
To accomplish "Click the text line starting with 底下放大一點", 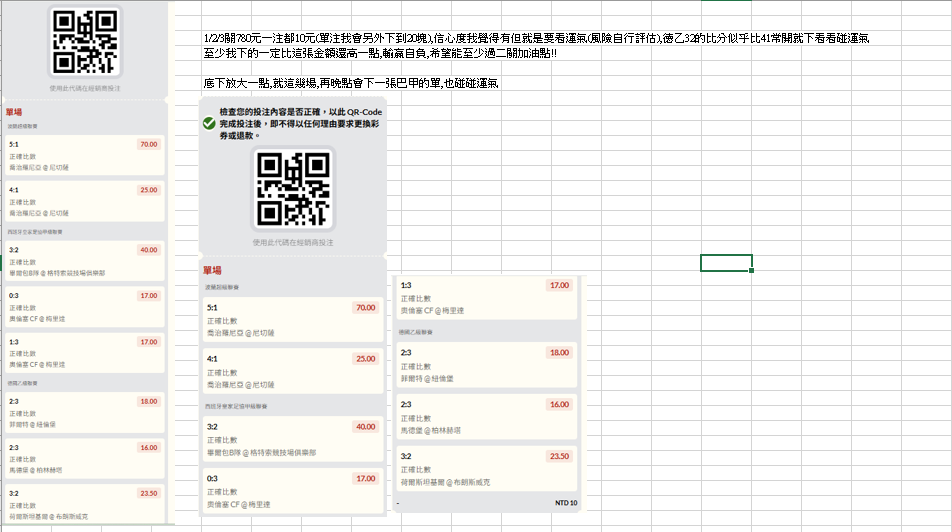I will (x=350, y=82).
